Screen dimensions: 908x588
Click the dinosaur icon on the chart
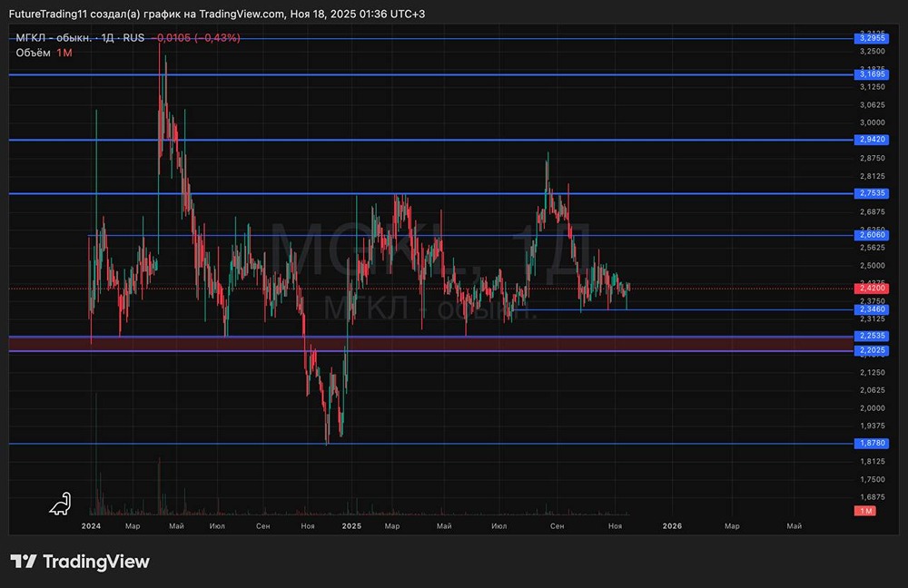(x=60, y=505)
